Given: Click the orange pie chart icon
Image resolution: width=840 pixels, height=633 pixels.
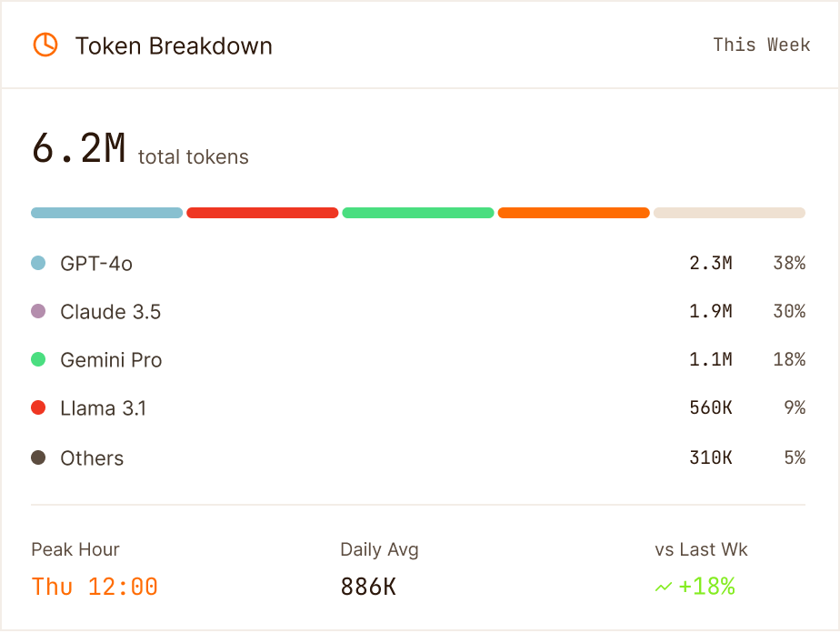Looking at the screenshot, I should (45, 45).
